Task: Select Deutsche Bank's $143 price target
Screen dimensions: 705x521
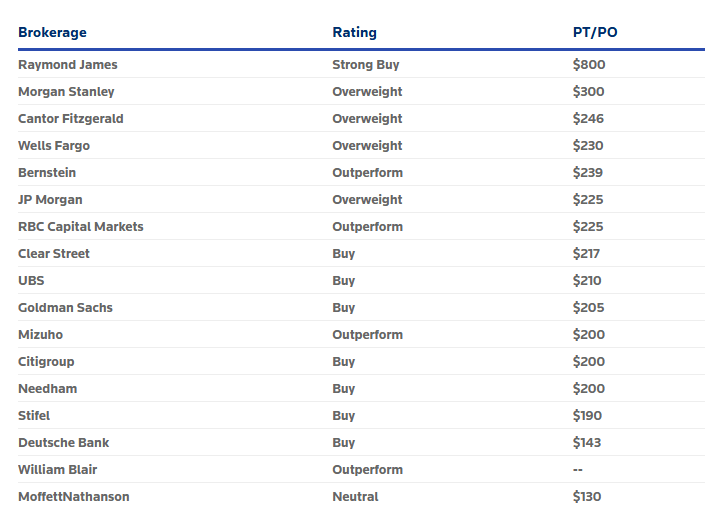Action: 587,442
